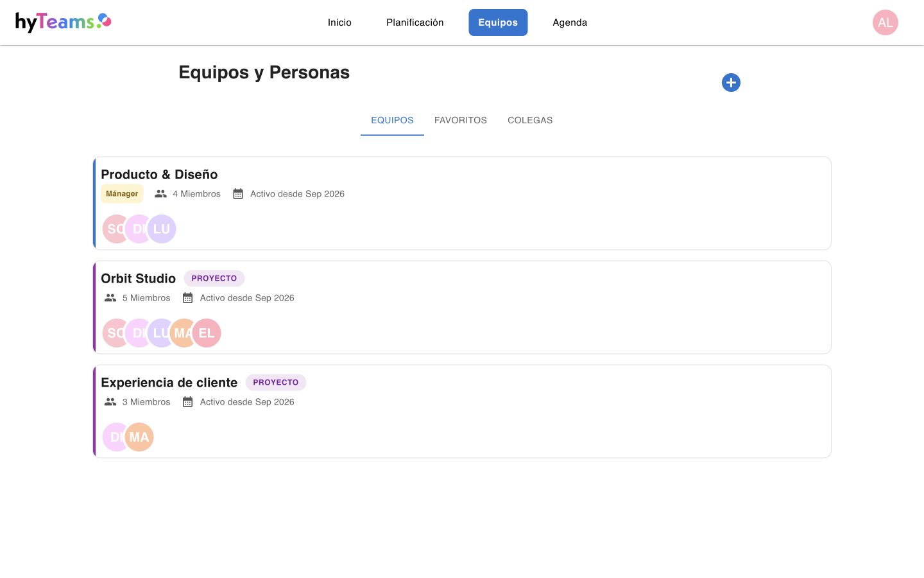Click 'Activo desde Sep 2026' in Orbit Studio

tap(247, 297)
